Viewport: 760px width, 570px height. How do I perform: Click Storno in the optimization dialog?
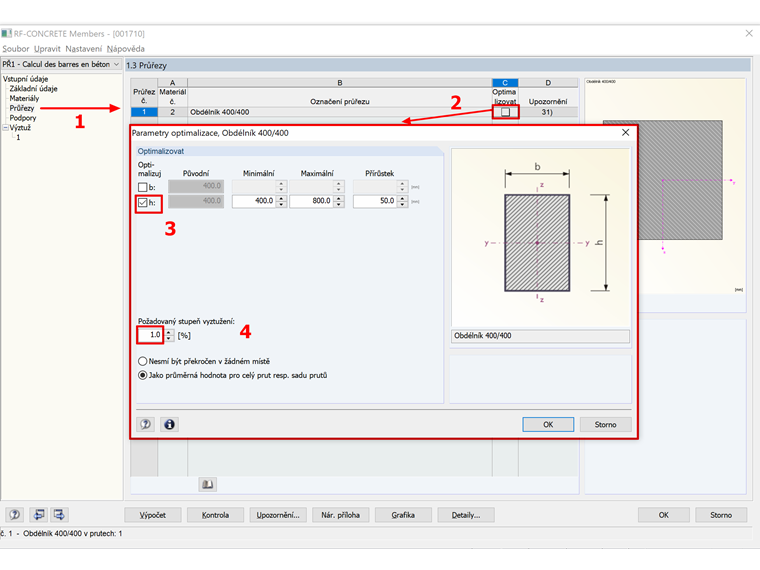(x=605, y=425)
